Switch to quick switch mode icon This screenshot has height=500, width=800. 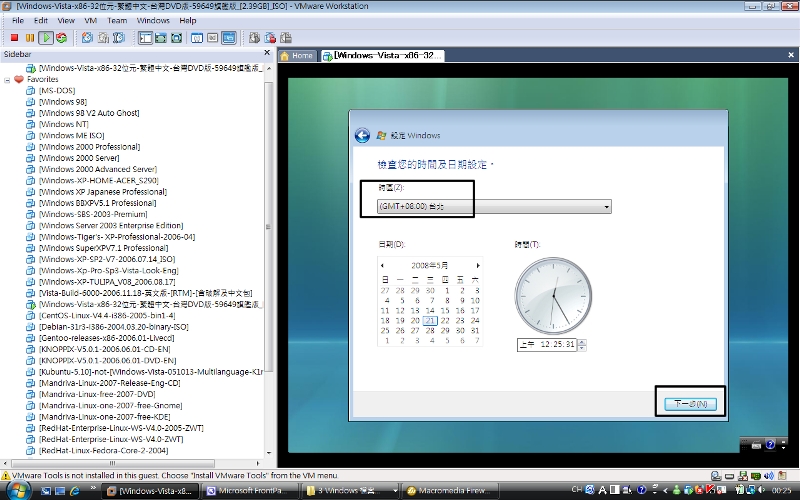click(x=161, y=38)
